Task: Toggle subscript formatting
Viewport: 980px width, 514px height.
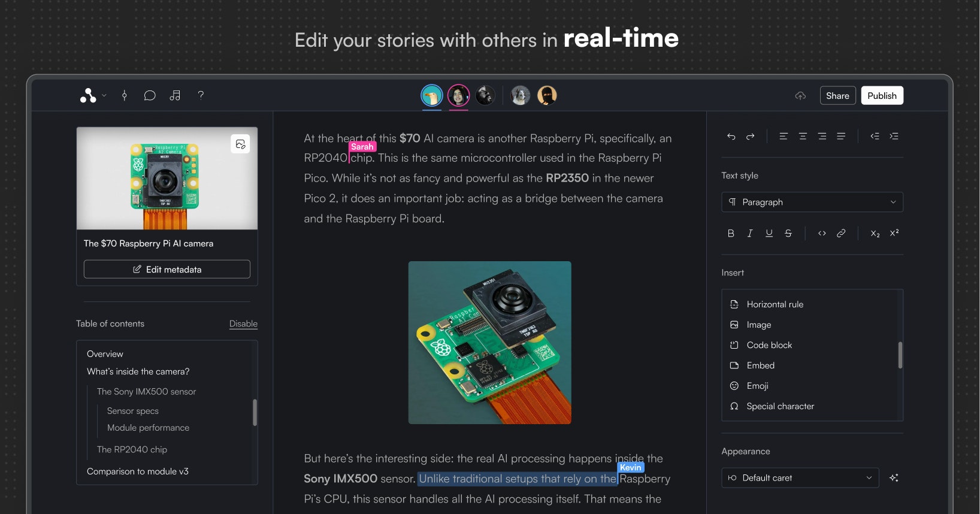Action: pos(875,234)
